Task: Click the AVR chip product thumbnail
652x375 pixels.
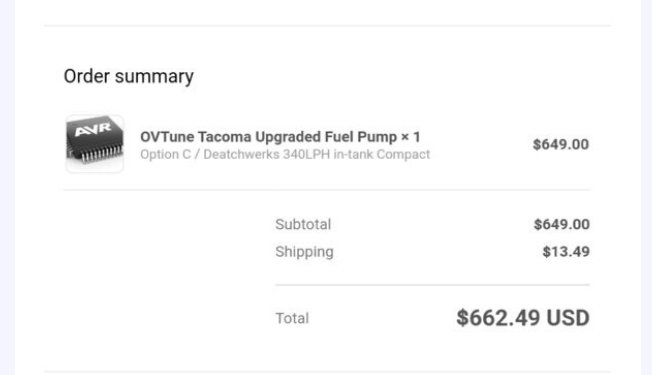Action: [95, 143]
